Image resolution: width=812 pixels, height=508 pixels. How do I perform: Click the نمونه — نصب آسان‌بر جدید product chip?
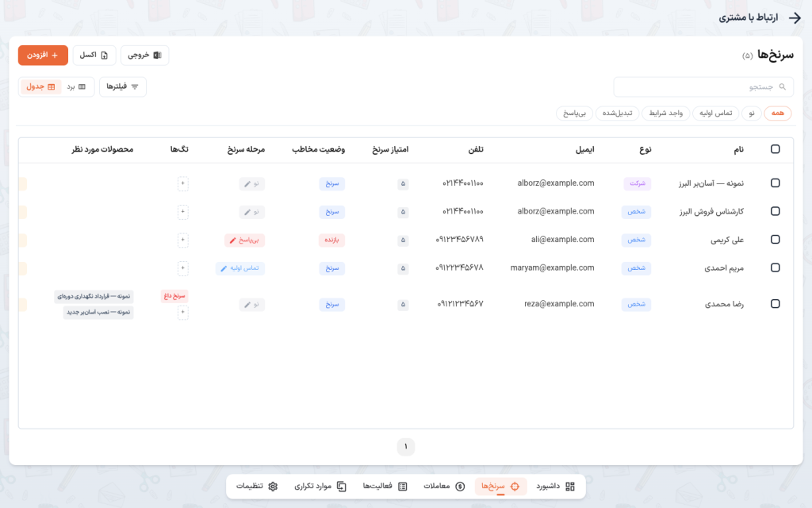coord(98,312)
